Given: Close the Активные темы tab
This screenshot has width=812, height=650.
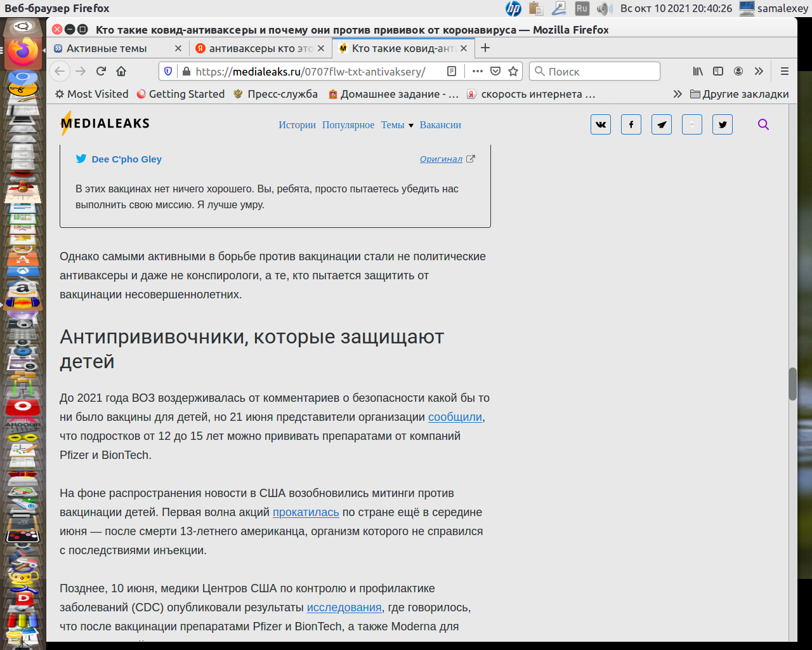Looking at the screenshot, I should click(x=178, y=48).
